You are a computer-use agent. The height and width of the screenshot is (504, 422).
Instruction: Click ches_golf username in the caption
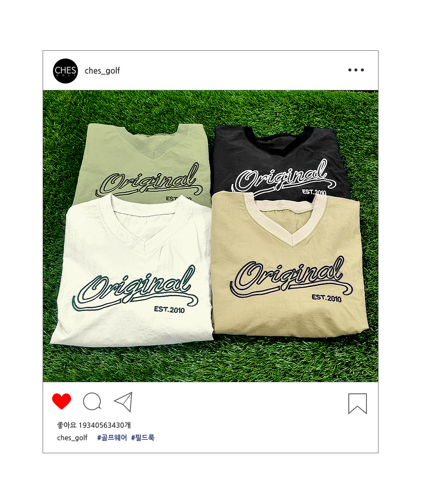[x=72, y=438]
